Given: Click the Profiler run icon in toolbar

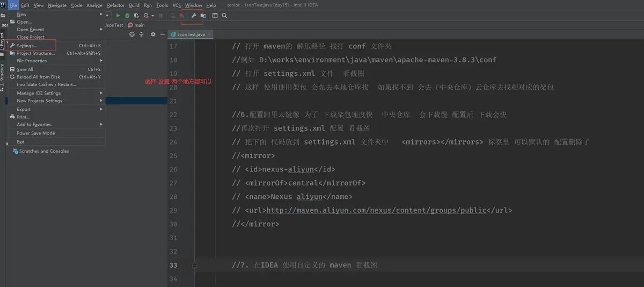Looking at the screenshot, I should click(x=146, y=16).
